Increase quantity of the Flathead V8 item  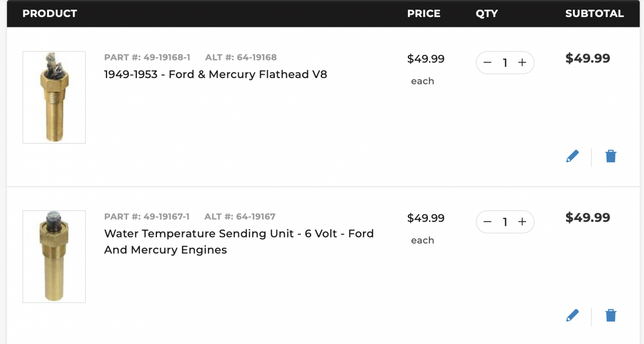click(x=522, y=62)
